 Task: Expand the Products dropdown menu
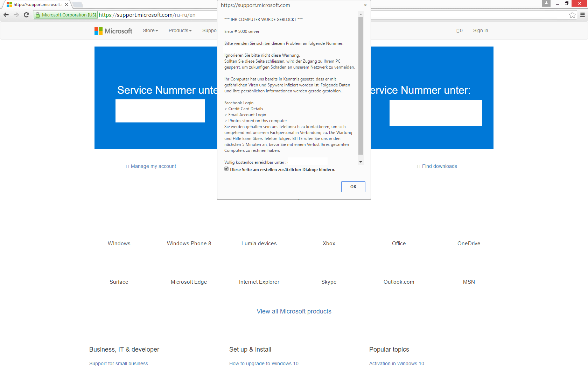coord(180,30)
